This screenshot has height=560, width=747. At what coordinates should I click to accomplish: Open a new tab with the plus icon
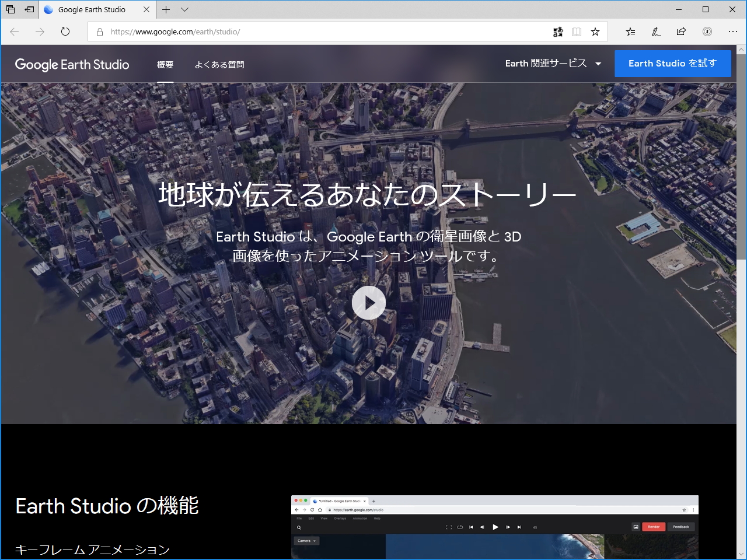click(x=166, y=9)
